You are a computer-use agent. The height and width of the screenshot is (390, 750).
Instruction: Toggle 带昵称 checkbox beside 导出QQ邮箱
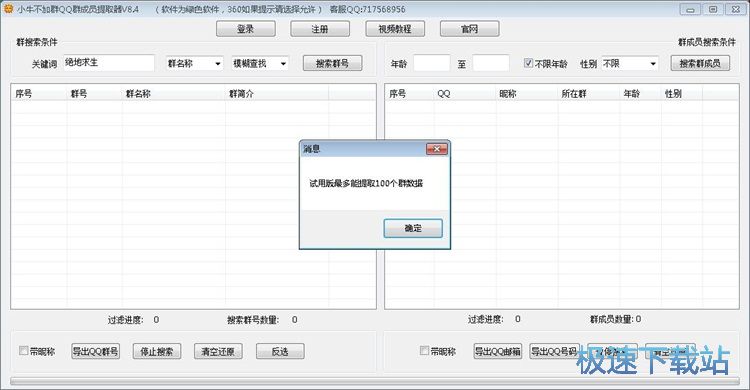[424, 351]
